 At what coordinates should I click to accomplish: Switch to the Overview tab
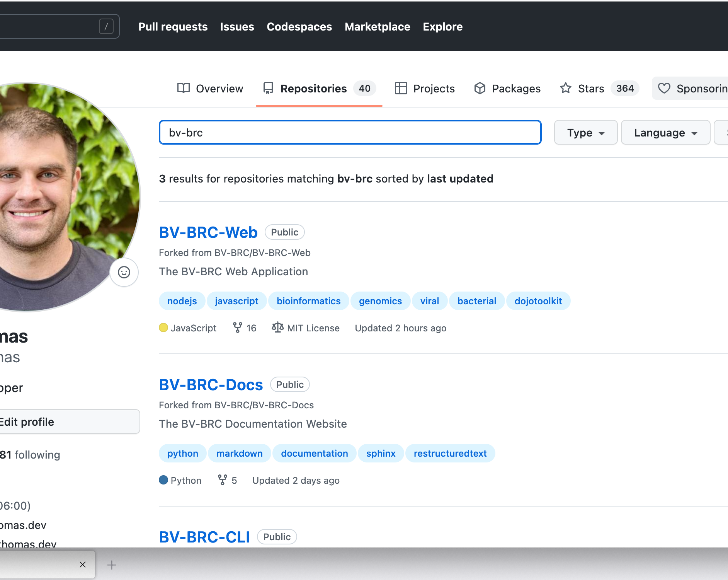point(210,89)
